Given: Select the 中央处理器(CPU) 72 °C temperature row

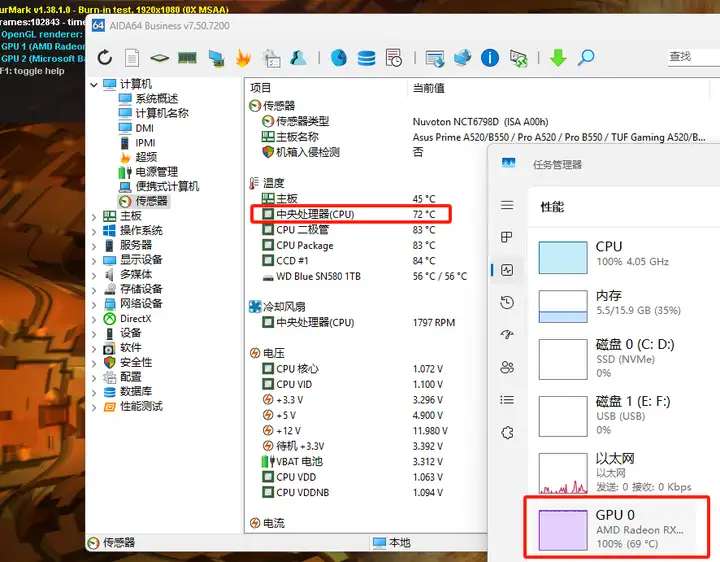Looking at the screenshot, I should 349,214.
